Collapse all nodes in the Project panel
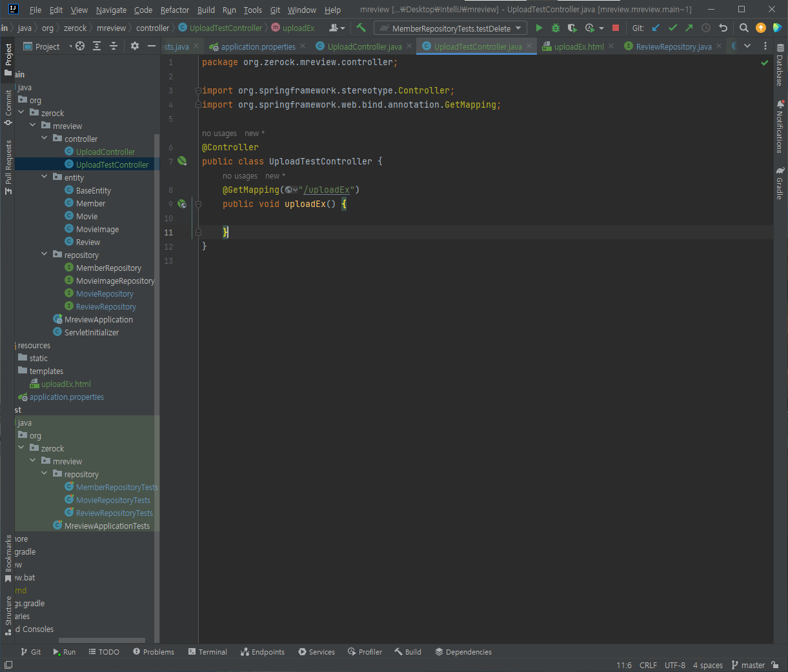The height and width of the screenshot is (672, 788). pyautogui.click(x=114, y=46)
